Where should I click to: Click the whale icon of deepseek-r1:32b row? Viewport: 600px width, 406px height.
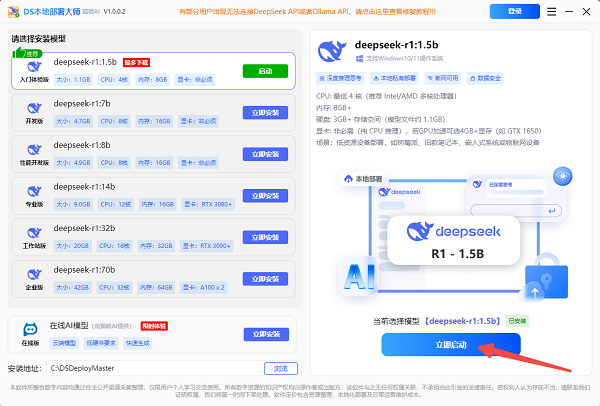(x=34, y=233)
